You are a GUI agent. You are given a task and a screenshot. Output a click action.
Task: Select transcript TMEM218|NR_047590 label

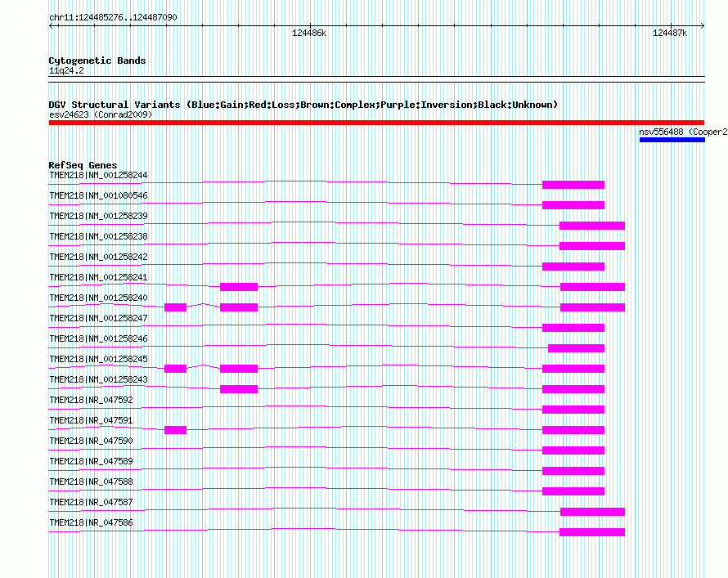91,441
